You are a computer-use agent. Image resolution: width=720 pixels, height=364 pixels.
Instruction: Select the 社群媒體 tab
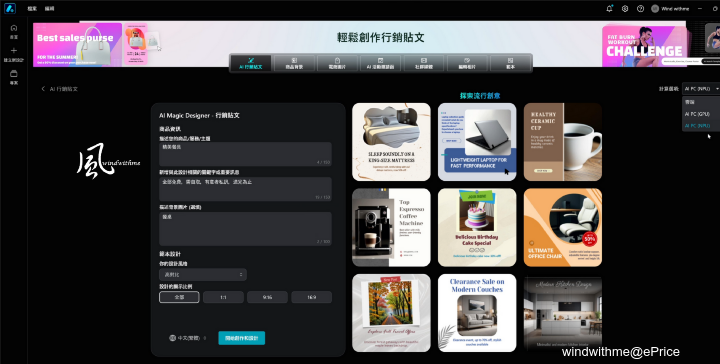pos(424,63)
